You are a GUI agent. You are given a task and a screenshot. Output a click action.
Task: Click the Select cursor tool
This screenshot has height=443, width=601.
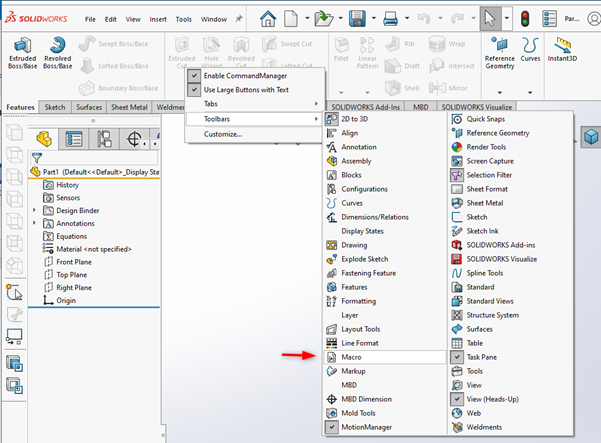tap(490, 18)
